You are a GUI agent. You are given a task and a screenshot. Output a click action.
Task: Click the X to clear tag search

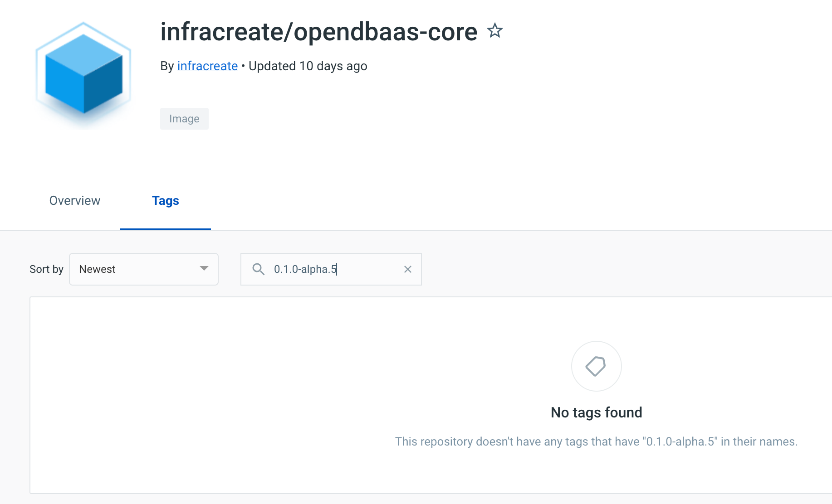pyautogui.click(x=407, y=269)
